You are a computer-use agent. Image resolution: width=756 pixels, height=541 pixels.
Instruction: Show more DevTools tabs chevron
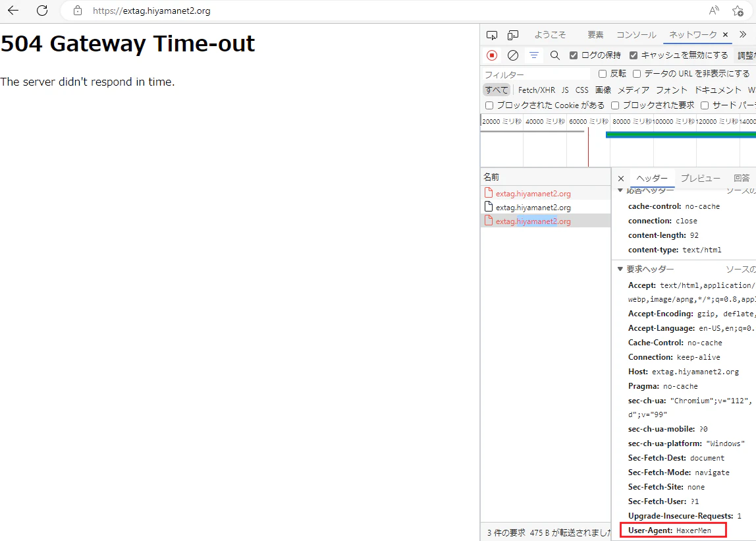tap(743, 34)
